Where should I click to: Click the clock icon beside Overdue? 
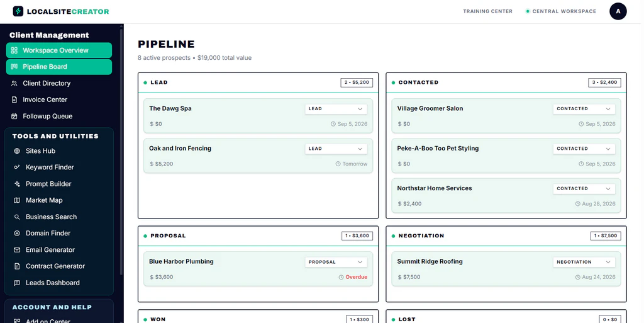[341, 277]
